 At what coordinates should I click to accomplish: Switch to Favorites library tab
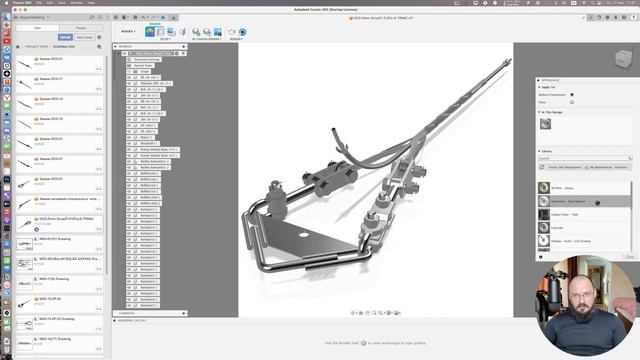click(x=620, y=167)
